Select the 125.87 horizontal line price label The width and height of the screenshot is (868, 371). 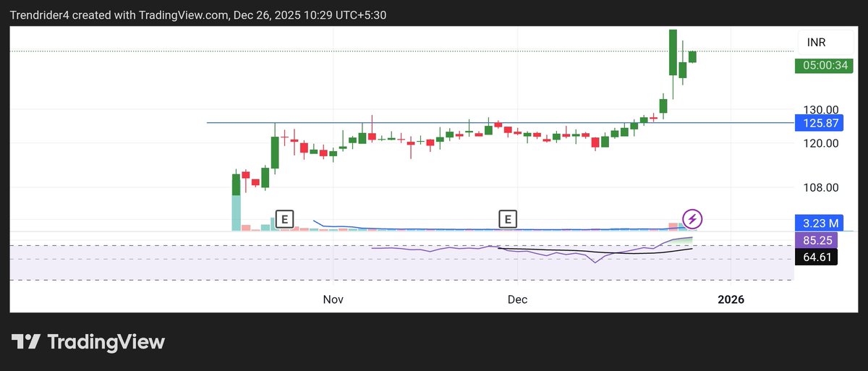[x=820, y=123]
